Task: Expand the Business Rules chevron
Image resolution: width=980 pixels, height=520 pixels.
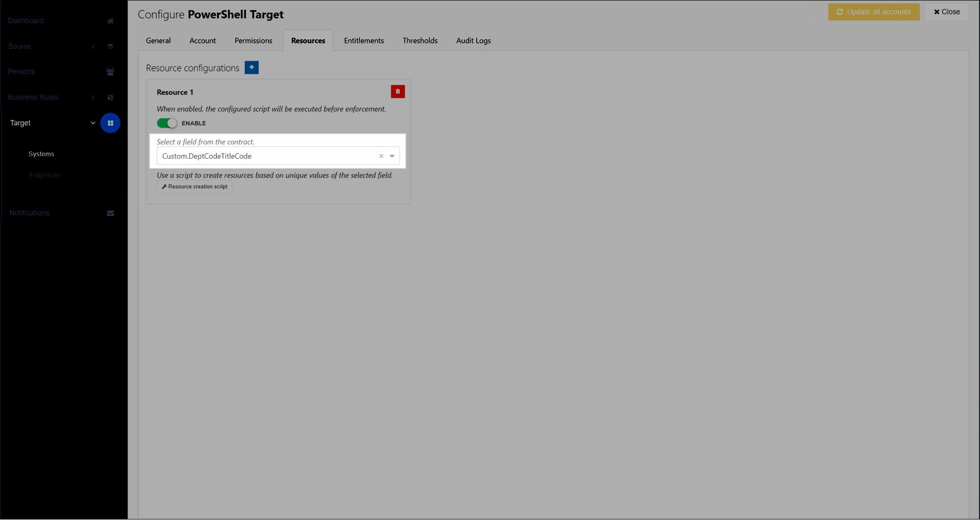Action: pyautogui.click(x=93, y=97)
